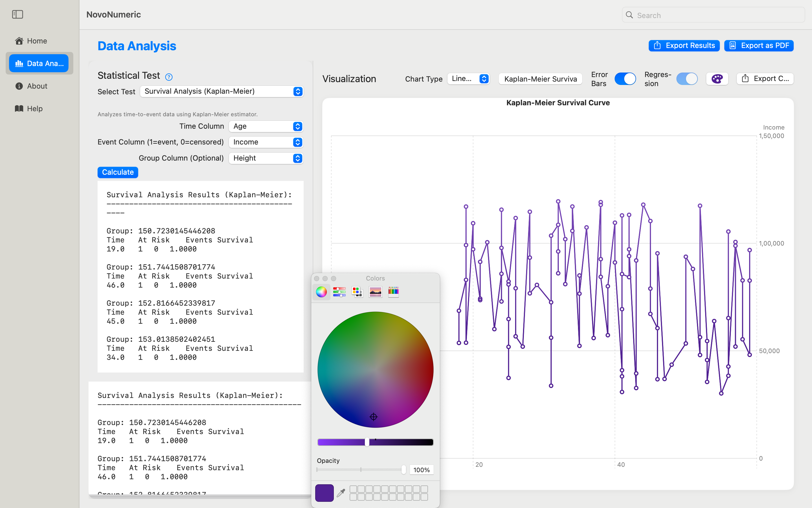Click the Data Analysis heading
Screen dimensions: 812x508
click(137, 46)
